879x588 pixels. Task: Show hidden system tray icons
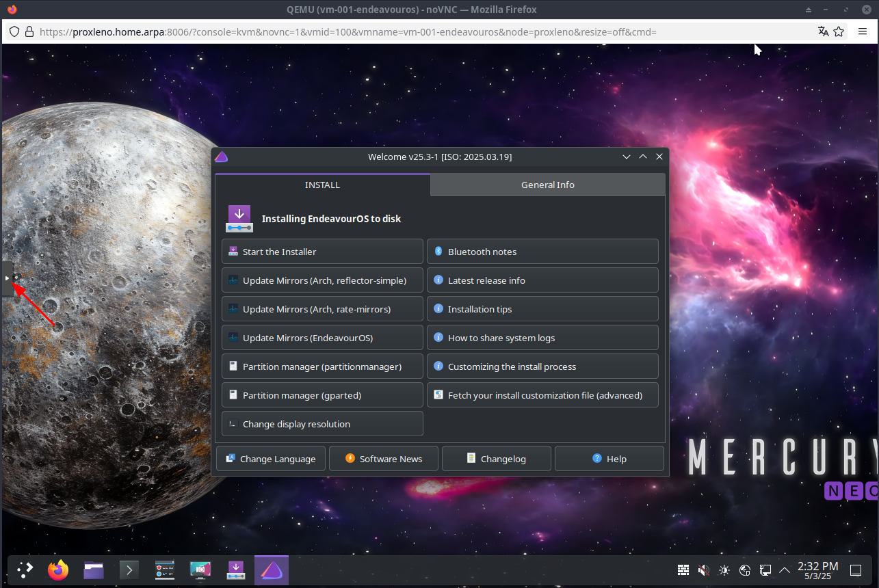tap(785, 570)
